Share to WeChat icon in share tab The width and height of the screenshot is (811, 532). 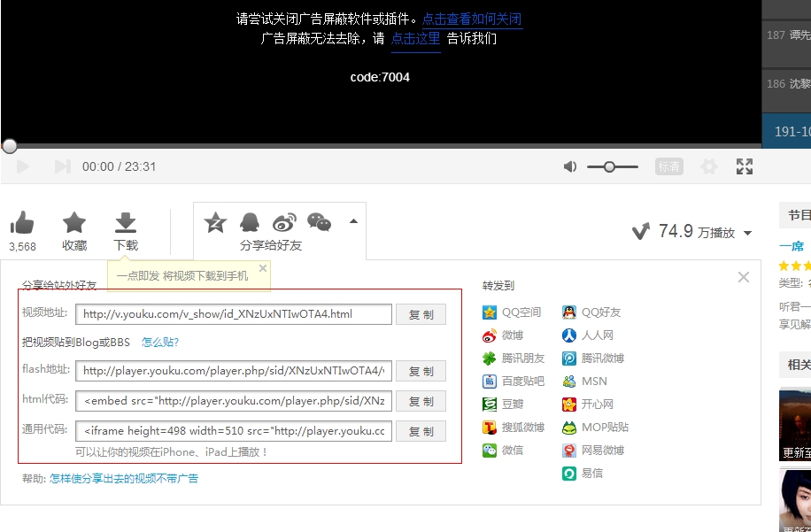click(x=319, y=222)
